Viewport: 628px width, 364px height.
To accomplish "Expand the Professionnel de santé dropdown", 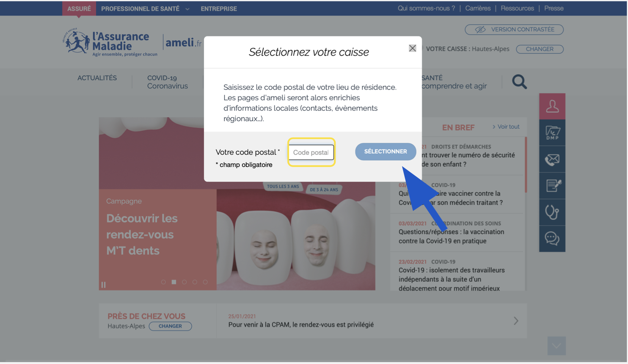I will pos(145,9).
